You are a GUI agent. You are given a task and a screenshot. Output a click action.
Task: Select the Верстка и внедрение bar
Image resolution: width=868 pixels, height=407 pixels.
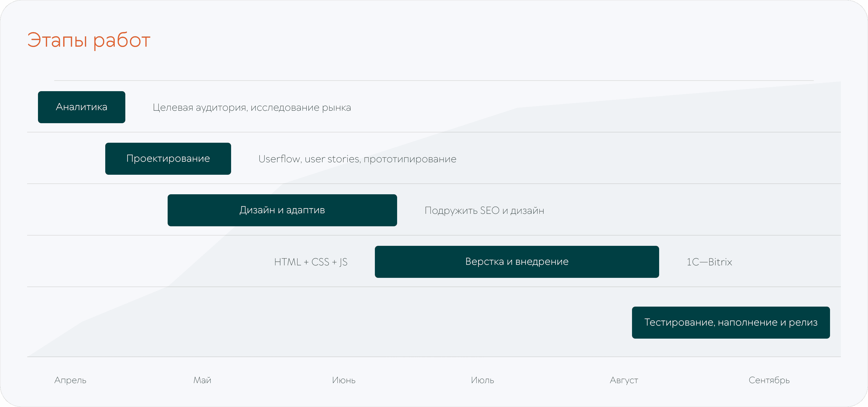click(x=516, y=262)
